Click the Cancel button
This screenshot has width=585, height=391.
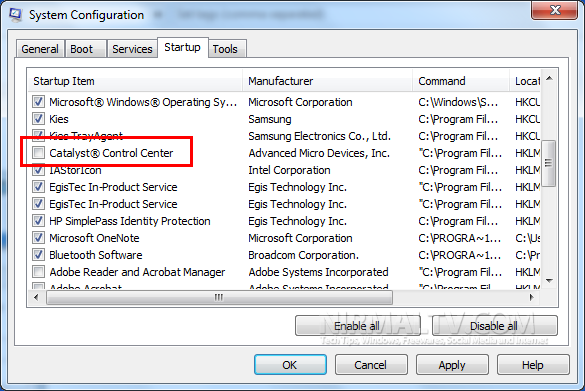[x=371, y=365]
